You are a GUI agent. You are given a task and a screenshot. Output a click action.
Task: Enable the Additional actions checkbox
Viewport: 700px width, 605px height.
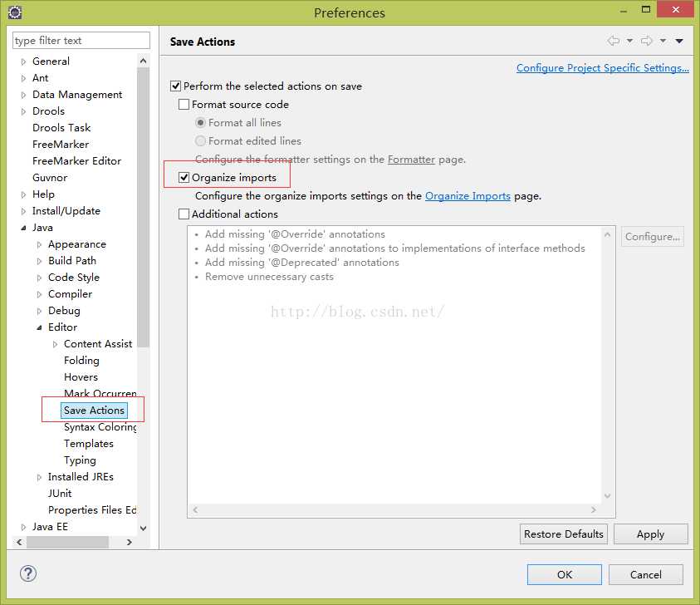click(184, 214)
